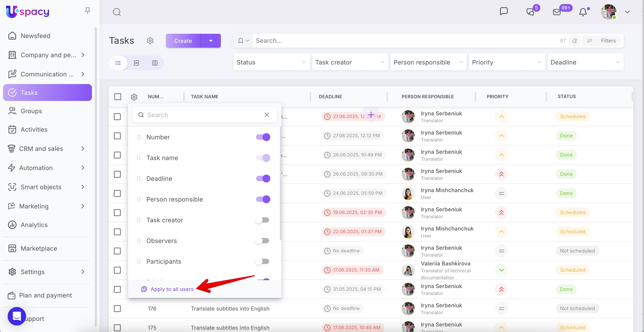Disable the Deadline column toggle
The width and height of the screenshot is (644, 332).
pos(263,178)
